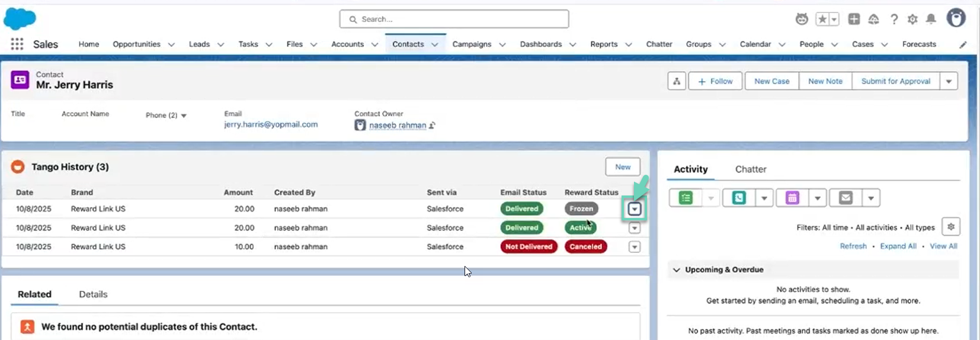Click the Salesforce cloud logo
Viewport: 980px width, 340px height.
click(20, 19)
